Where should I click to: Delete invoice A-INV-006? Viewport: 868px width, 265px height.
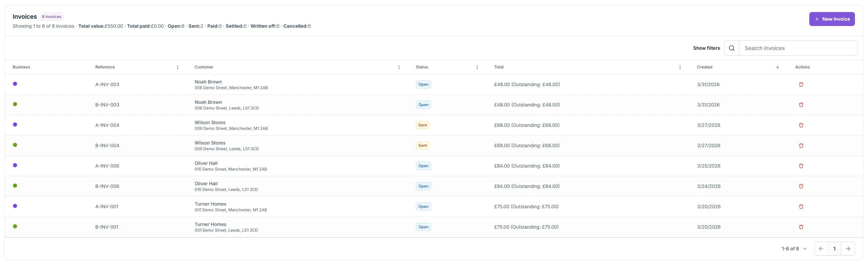pos(801,166)
